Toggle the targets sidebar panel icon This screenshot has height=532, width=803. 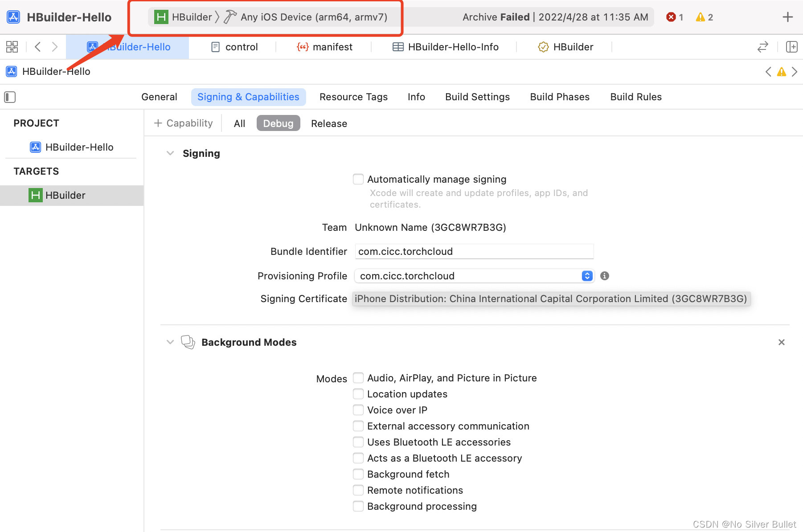pos(10,97)
